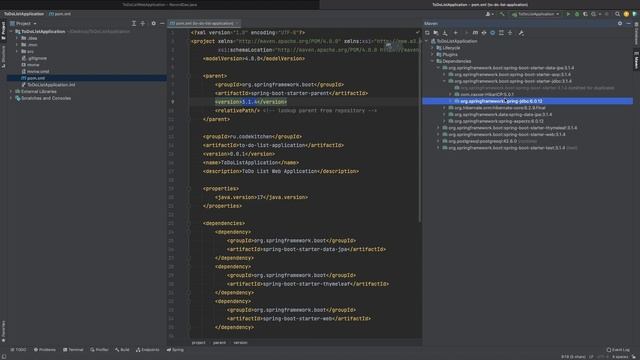Click ToDoListApplication breadcrumb in navigation bar
640x360 pixels.
[24, 14]
